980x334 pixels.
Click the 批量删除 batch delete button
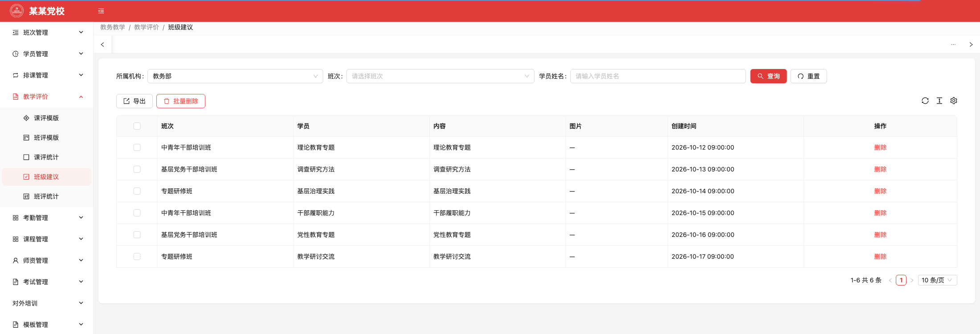coord(181,101)
